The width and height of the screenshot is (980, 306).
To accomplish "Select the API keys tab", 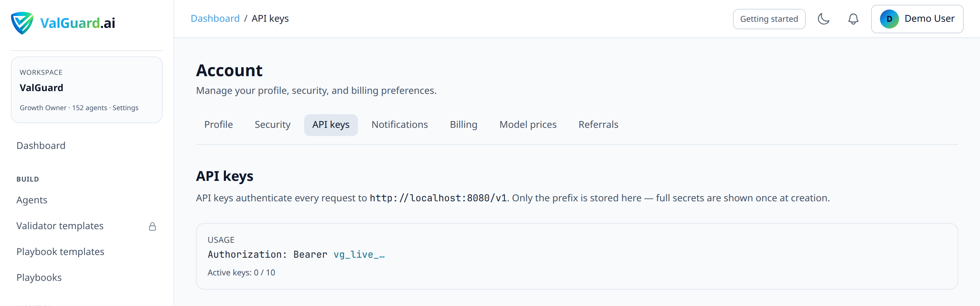I will click(331, 125).
